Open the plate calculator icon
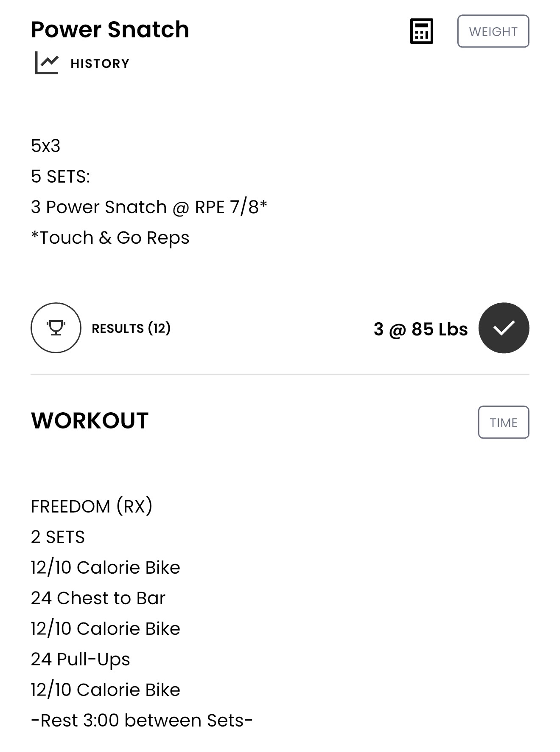Viewport: 560px width, 752px height. (421, 31)
